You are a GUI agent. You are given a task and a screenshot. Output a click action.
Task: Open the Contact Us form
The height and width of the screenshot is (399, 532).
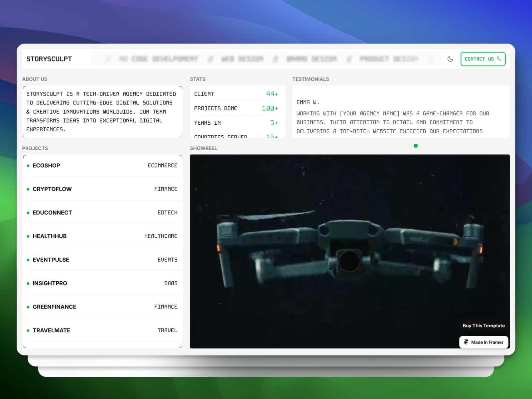479,59
